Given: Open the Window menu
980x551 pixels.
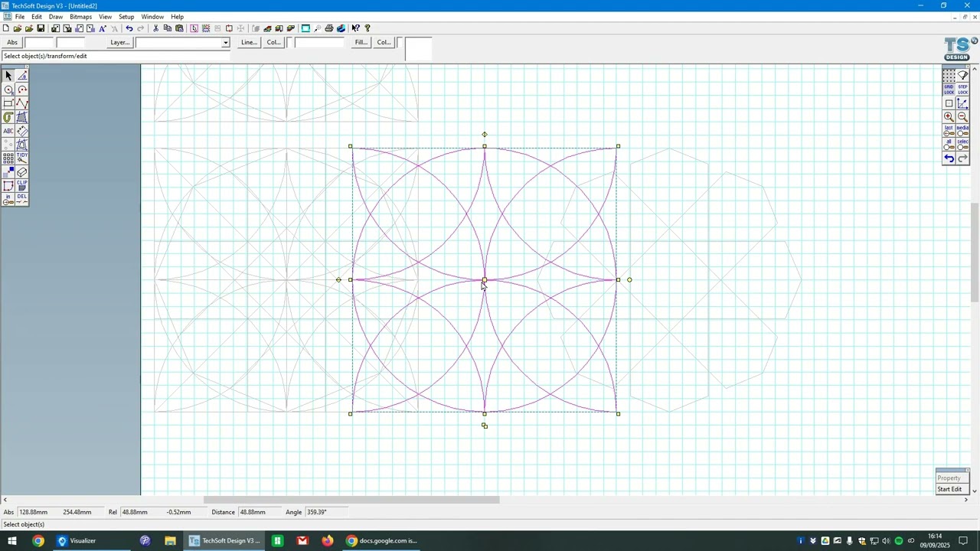Looking at the screenshot, I should 152,17.
